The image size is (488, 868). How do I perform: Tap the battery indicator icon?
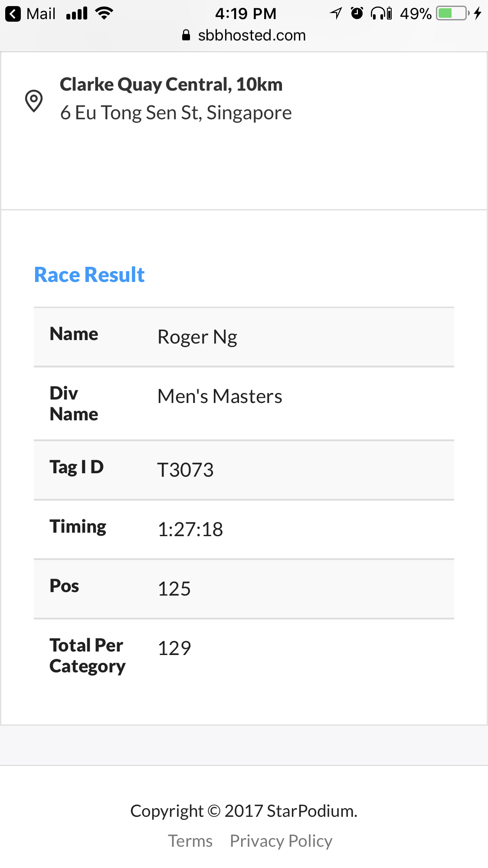click(453, 13)
